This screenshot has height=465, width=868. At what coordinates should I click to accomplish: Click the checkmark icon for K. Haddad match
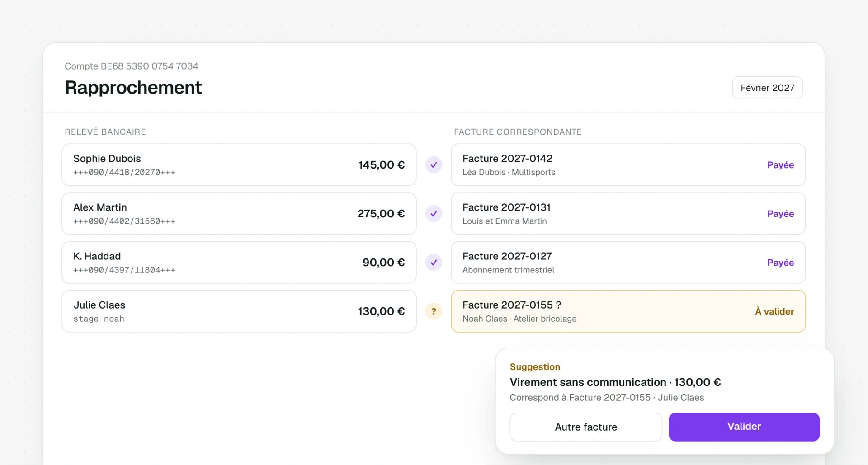point(434,263)
